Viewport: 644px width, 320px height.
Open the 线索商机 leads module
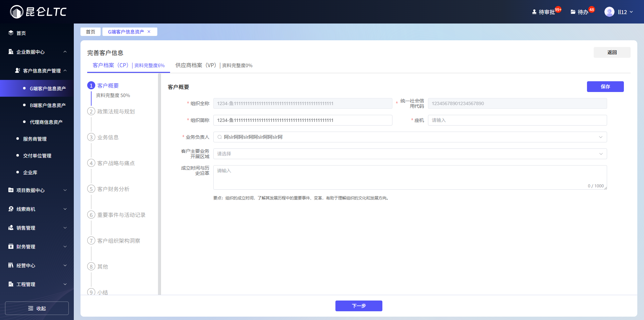point(29,209)
